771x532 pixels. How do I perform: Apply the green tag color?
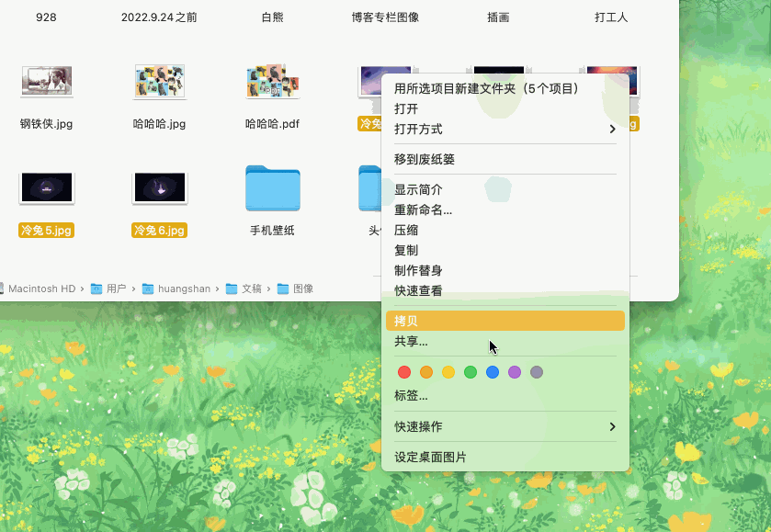coord(471,372)
